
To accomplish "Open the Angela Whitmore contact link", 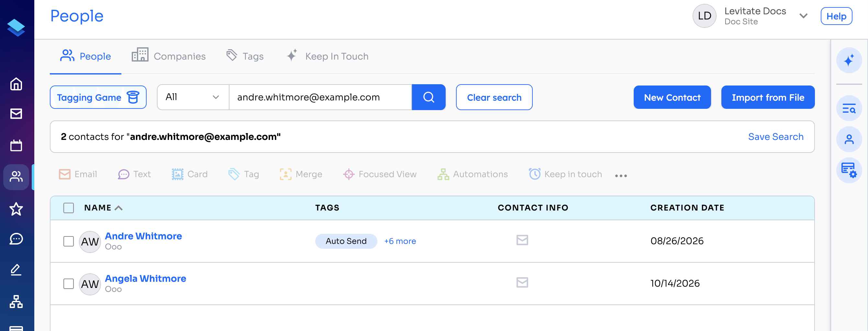I will click(x=145, y=279).
